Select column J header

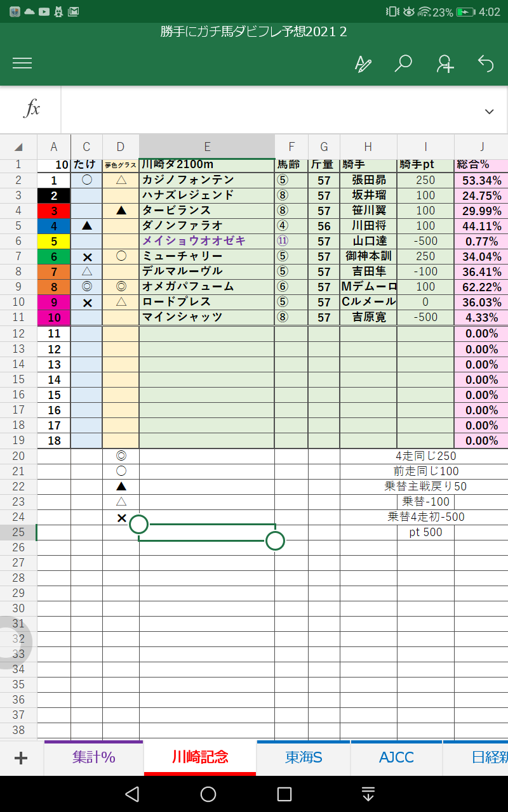tap(481, 147)
